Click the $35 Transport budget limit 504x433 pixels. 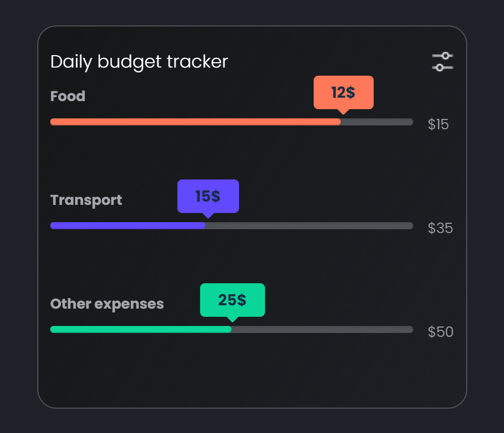[x=440, y=228]
